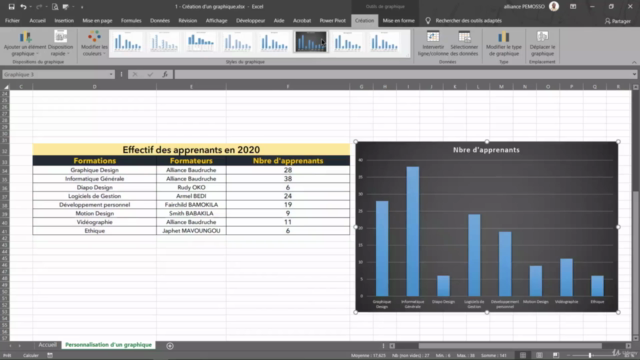640x360 pixels.
Task: Click into the formula bar input
Action: tap(402, 74)
